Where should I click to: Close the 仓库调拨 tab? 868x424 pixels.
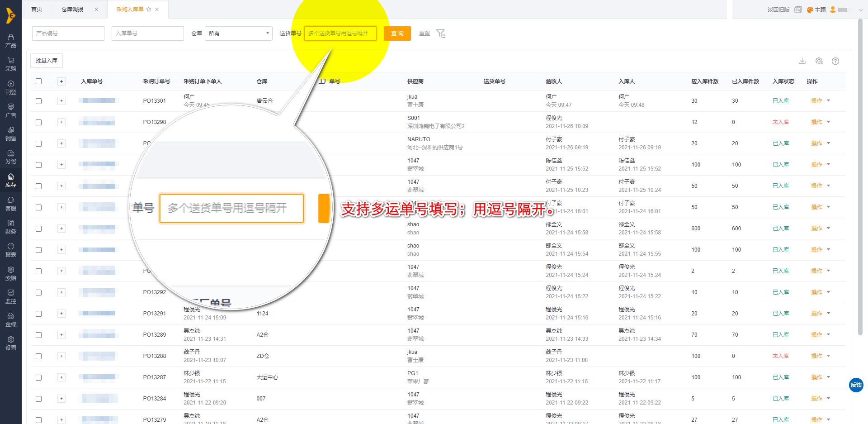(96, 10)
